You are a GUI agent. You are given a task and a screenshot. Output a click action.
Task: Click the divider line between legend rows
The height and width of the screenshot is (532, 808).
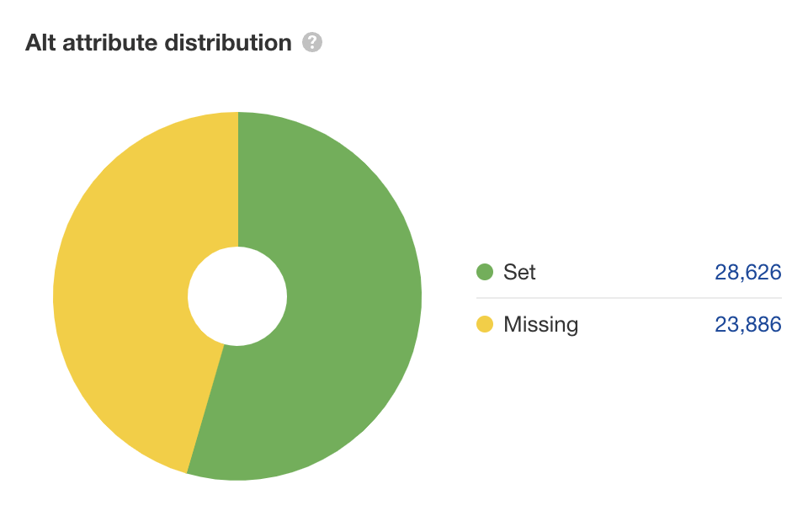(629, 298)
